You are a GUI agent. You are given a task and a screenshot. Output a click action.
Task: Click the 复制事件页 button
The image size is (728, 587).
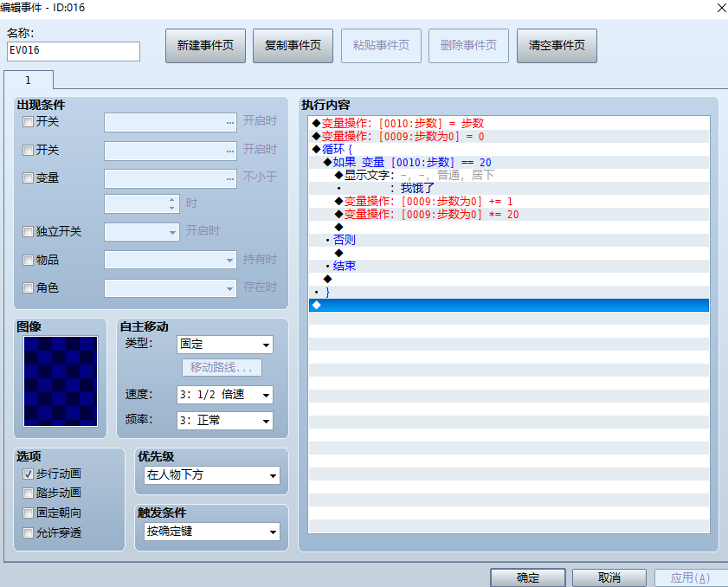click(293, 46)
